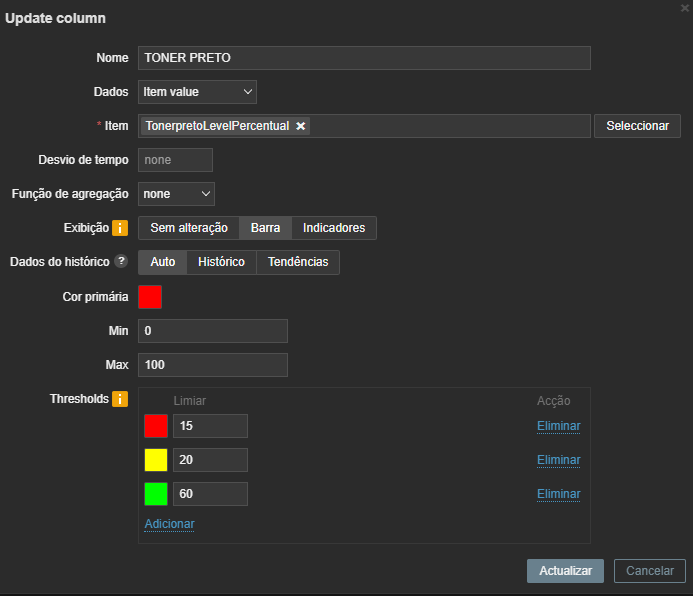
Task: Open the Função de agregação dropdown
Action: [x=176, y=194]
